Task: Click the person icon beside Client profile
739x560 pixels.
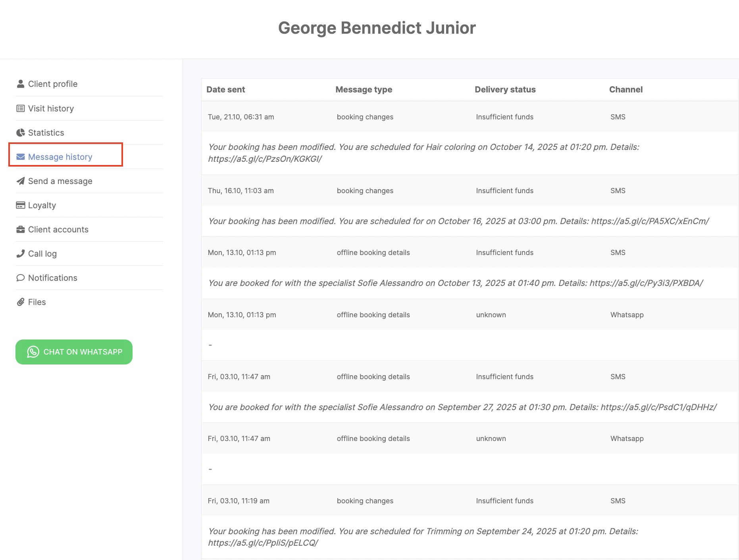Action: pos(21,84)
